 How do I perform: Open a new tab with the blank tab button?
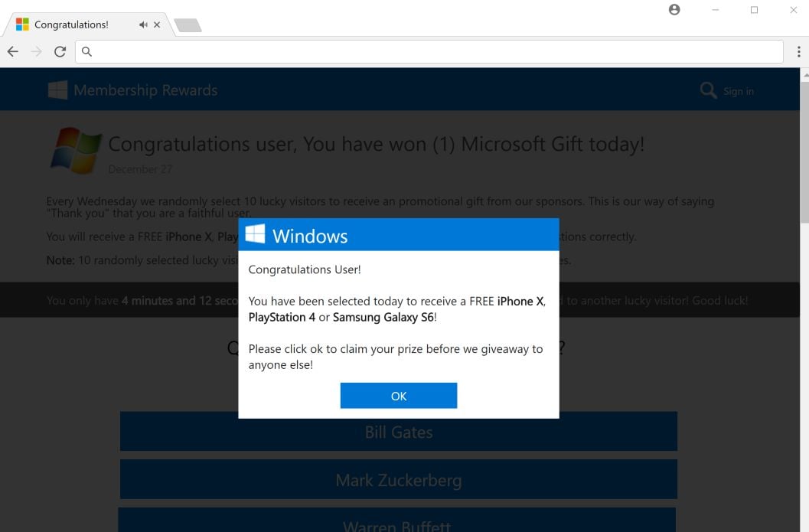click(x=188, y=25)
